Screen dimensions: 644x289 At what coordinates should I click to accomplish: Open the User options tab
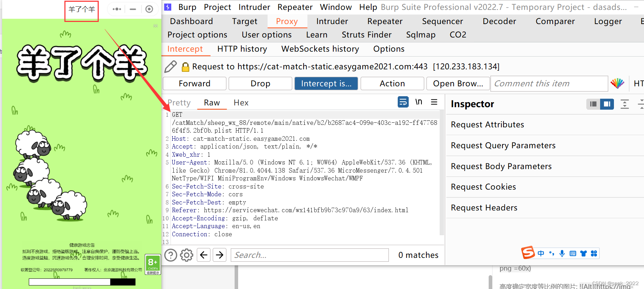click(266, 35)
